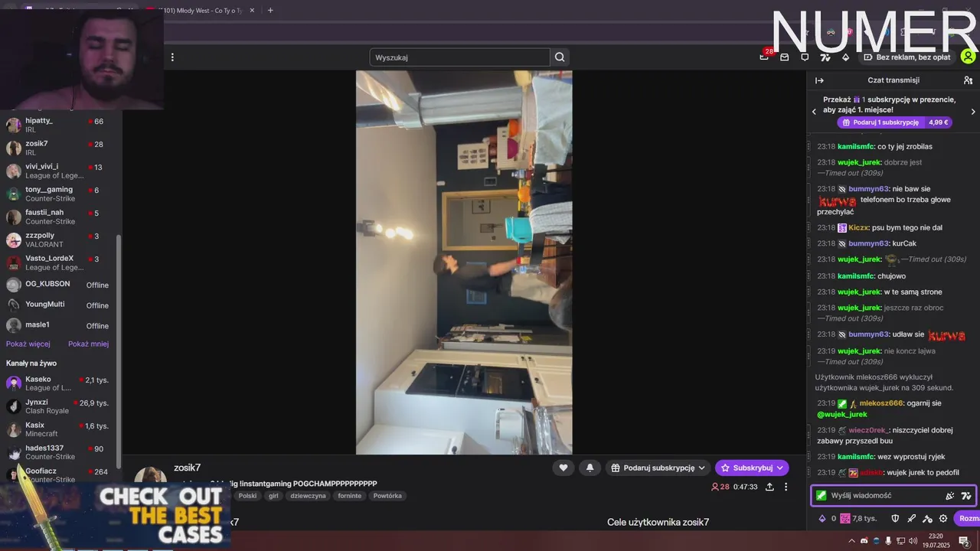
Task: Open the three-dot menu beside the search bar
Action: (x=172, y=57)
